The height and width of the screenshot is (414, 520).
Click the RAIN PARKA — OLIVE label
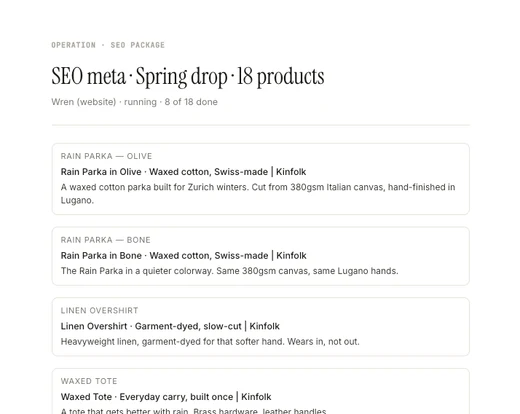click(x=106, y=156)
